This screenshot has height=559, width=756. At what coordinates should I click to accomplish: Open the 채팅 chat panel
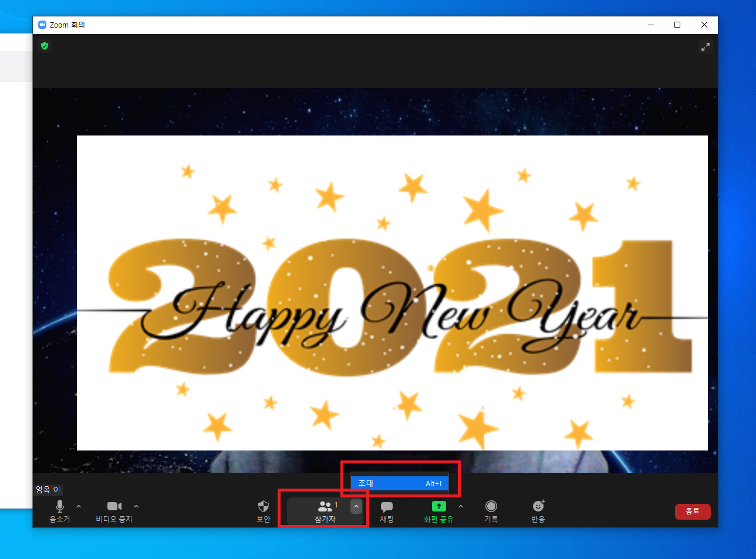(387, 511)
